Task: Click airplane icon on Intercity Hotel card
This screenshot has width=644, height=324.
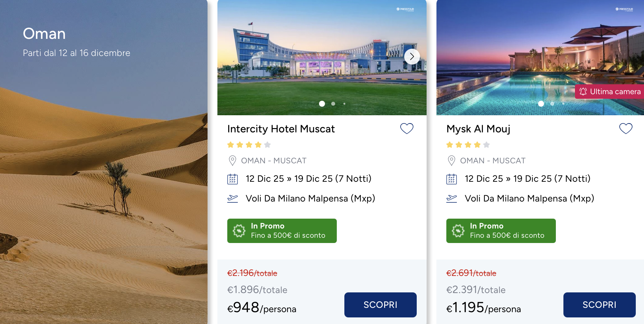Action: click(x=233, y=199)
